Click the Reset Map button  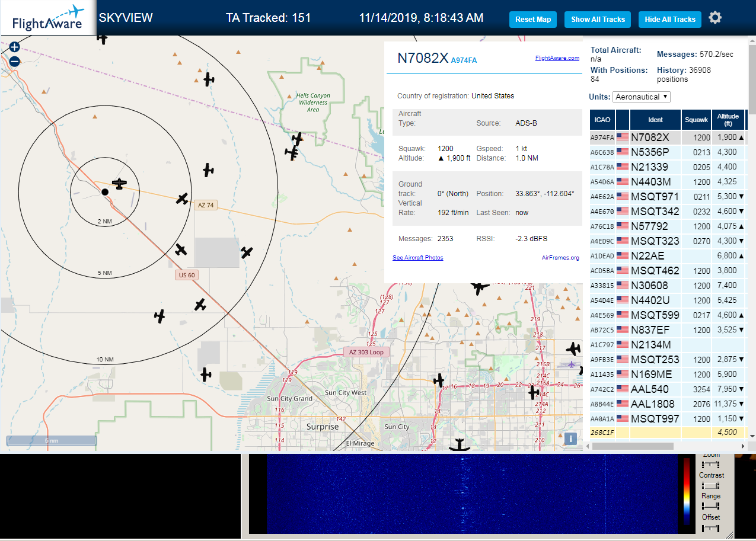(533, 20)
